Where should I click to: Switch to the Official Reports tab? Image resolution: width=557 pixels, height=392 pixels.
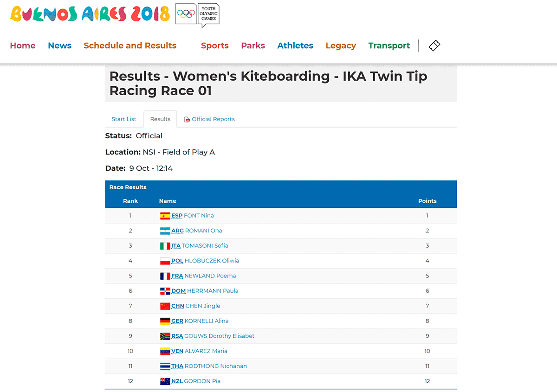(209, 119)
